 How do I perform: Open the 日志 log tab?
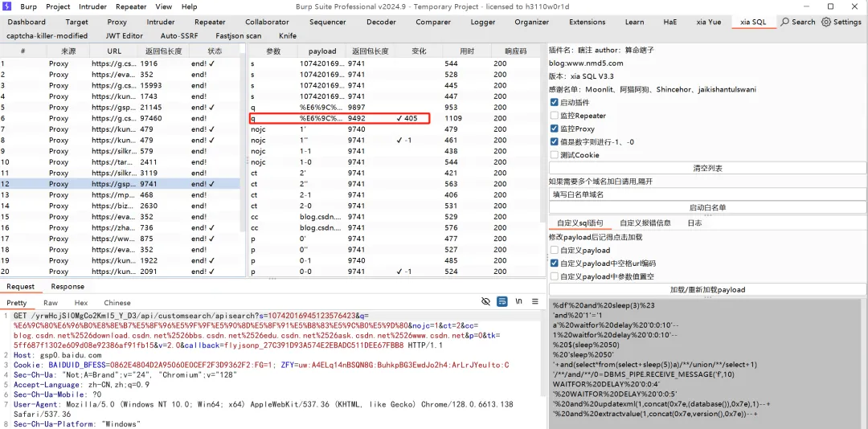pyautogui.click(x=694, y=223)
